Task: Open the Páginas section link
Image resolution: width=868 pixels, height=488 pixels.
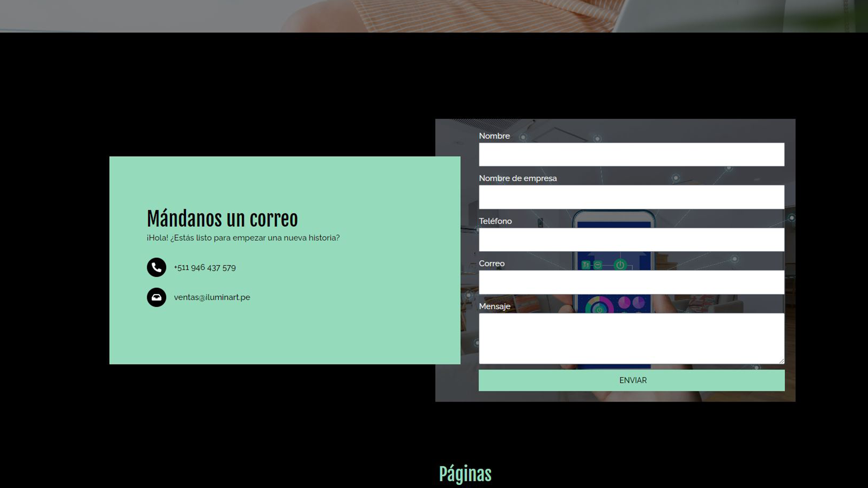Action: 465,473
